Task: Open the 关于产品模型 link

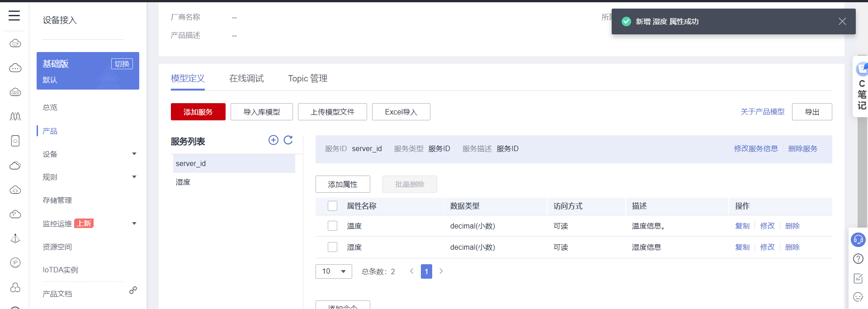Action: (x=762, y=112)
